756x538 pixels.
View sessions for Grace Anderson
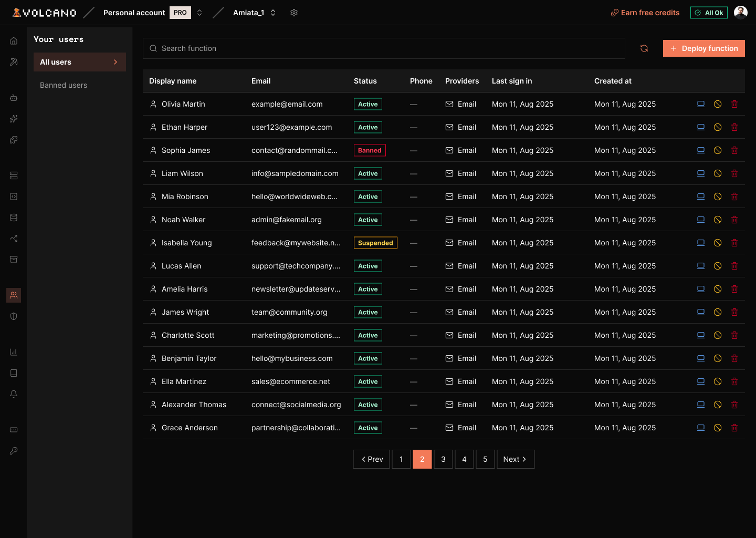[x=701, y=428]
